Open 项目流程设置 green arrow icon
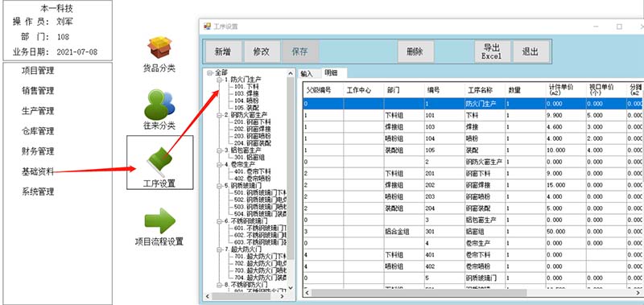644x305 pixels. pos(159,221)
